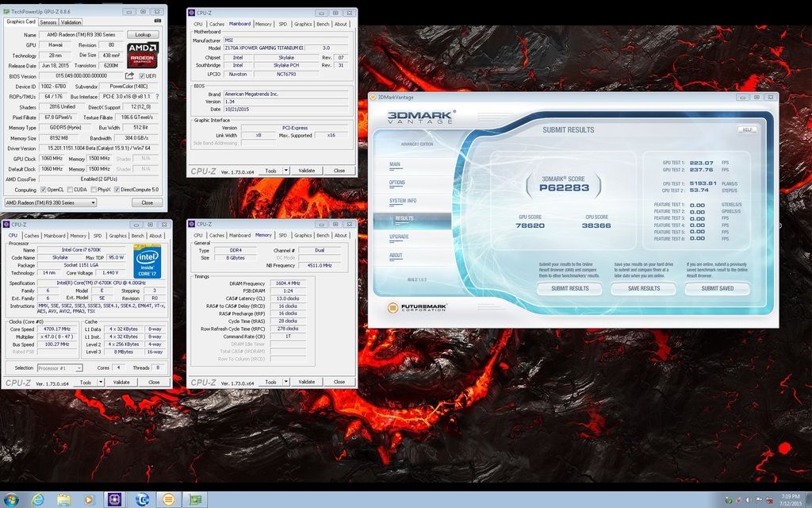Toggle the OpenCL checkbox
This screenshot has width=812, height=508.
point(44,190)
